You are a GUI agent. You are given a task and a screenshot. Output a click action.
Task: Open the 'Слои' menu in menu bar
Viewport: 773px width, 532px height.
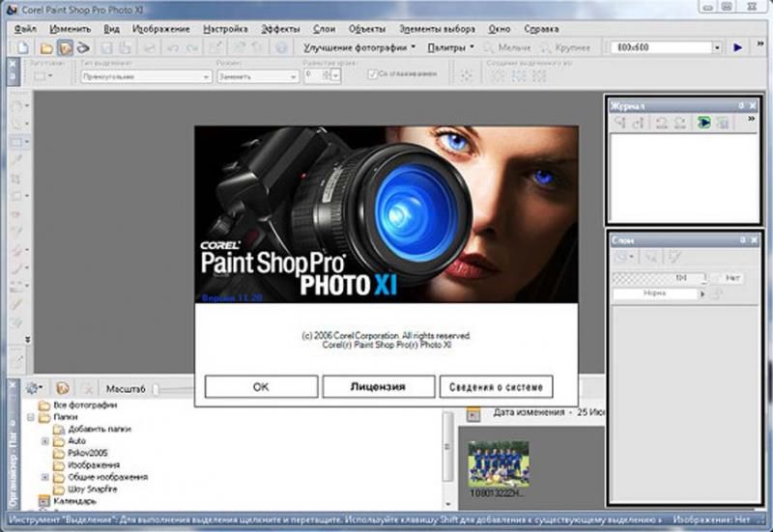point(324,29)
